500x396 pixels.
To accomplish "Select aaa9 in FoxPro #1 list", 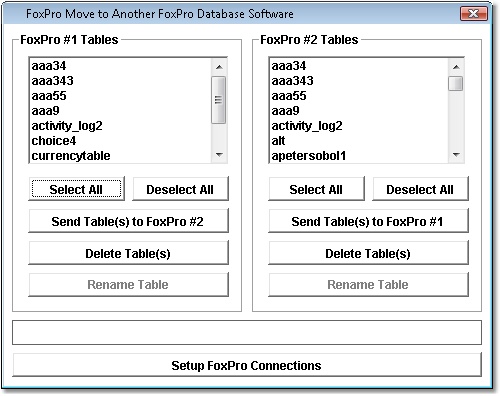I will 121,111.
